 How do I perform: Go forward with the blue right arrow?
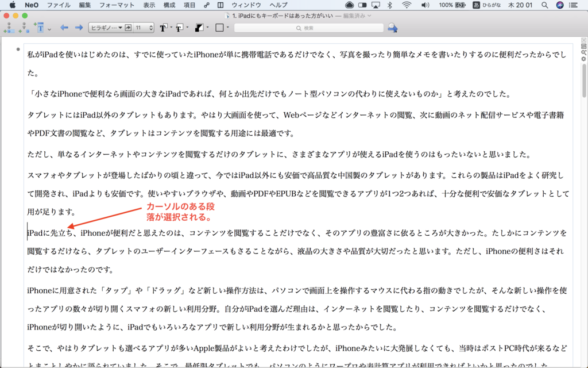[79, 28]
